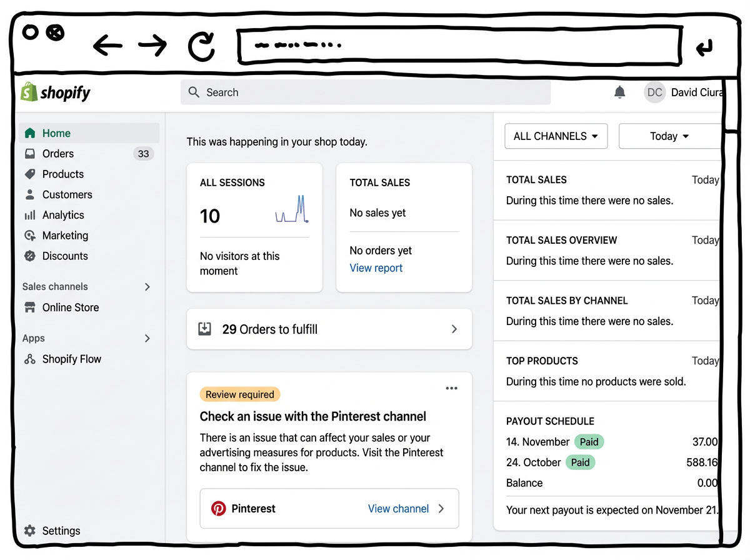This screenshot has height=560, width=750.
Task: Click the Pinterest logo icon
Action: point(218,509)
